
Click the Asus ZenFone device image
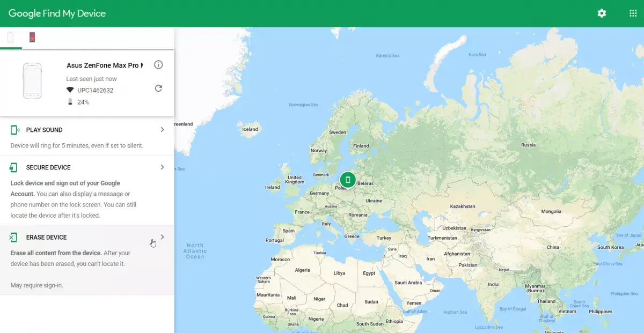[x=32, y=81]
